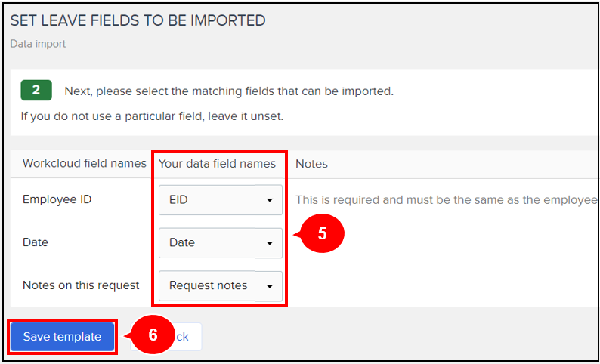Screen dimensions: 600x364
Task: Click the Data import subtitle text
Action: (x=38, y=44)
